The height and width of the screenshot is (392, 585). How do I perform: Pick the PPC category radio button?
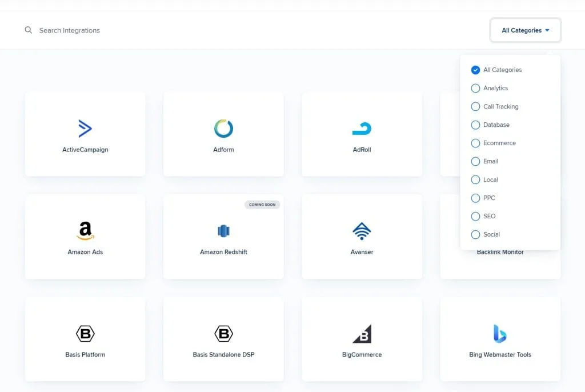475,198
